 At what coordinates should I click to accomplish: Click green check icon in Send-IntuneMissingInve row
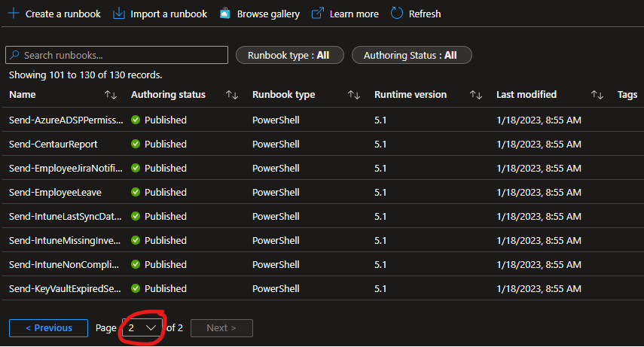coord(136,240)
